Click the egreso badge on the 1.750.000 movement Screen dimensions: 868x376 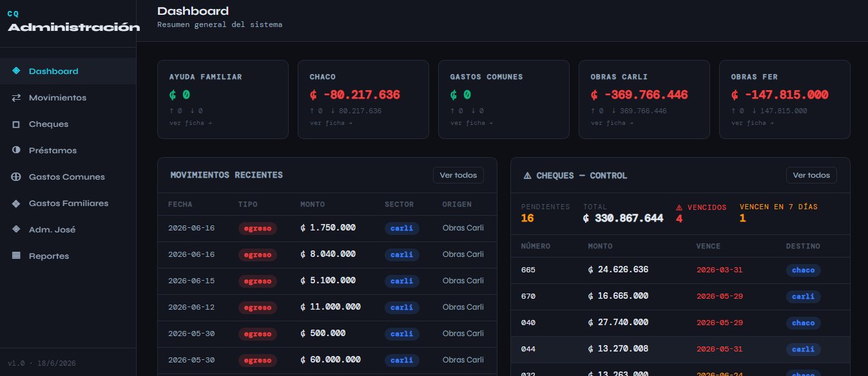[x=258, y=228]
